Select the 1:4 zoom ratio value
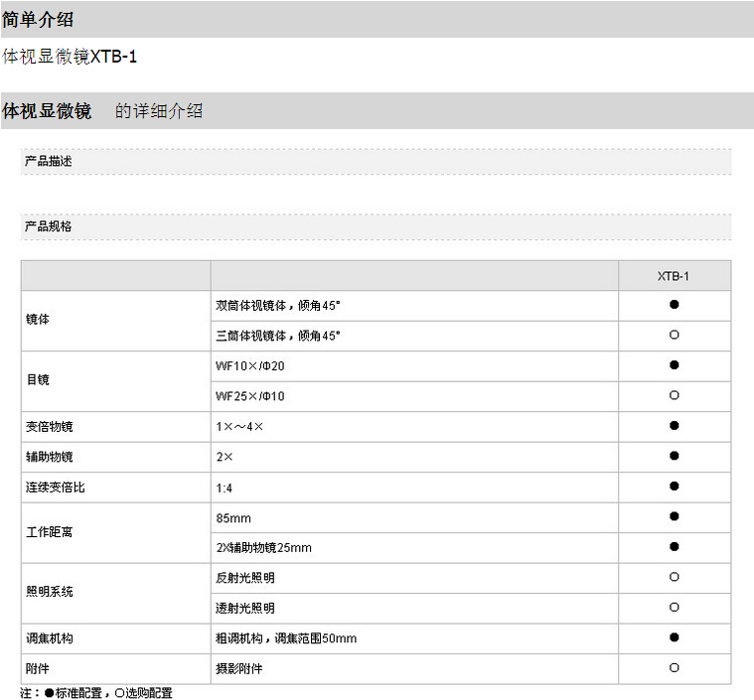The image size is (754, 700). pos(225,489)
